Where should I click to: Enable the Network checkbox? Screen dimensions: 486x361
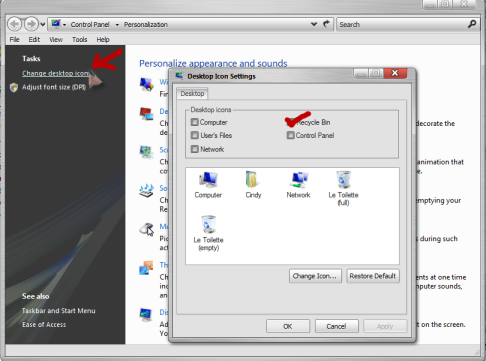(195, 149)
